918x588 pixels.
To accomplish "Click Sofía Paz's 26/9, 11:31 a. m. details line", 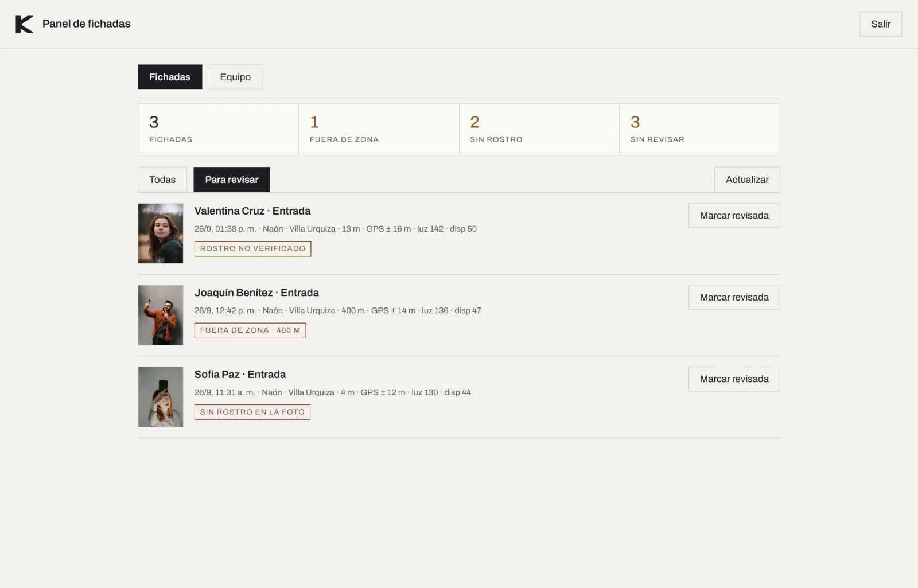I will click(333, 392).
